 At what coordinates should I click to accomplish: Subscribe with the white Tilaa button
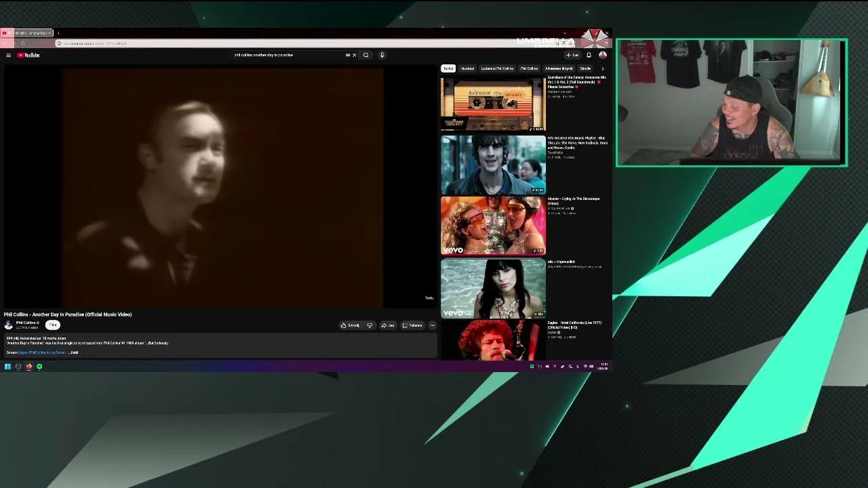[53, 325]
